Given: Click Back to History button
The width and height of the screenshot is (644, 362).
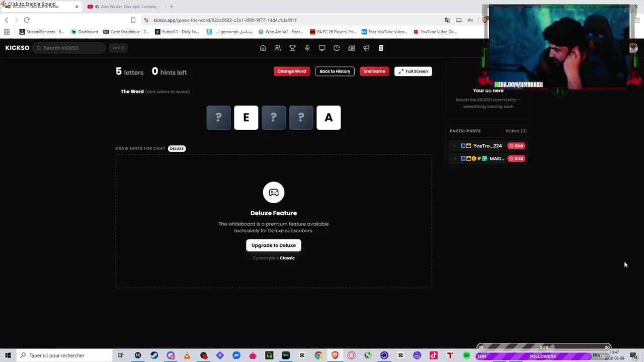Looking at the screenshot, I should [x=335, y=71].
